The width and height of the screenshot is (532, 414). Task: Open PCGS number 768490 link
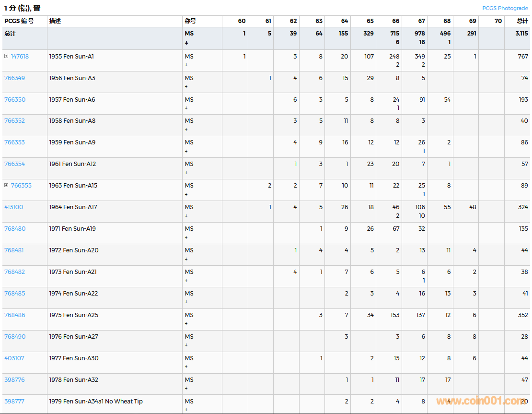click(x=15, y=337)
